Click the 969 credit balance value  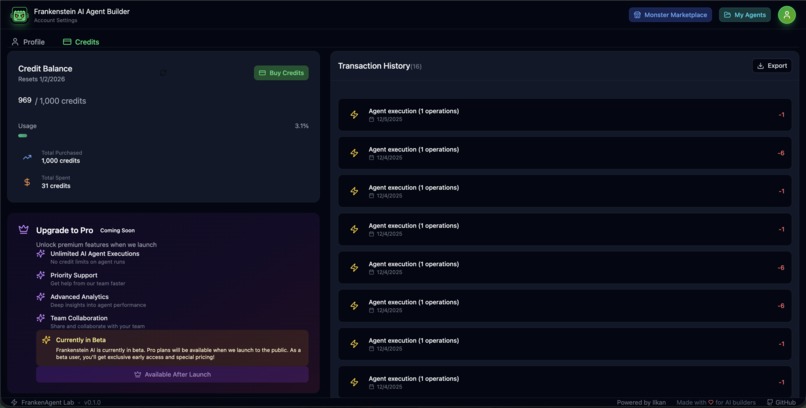pyautogui.click(x=25, y=100)
